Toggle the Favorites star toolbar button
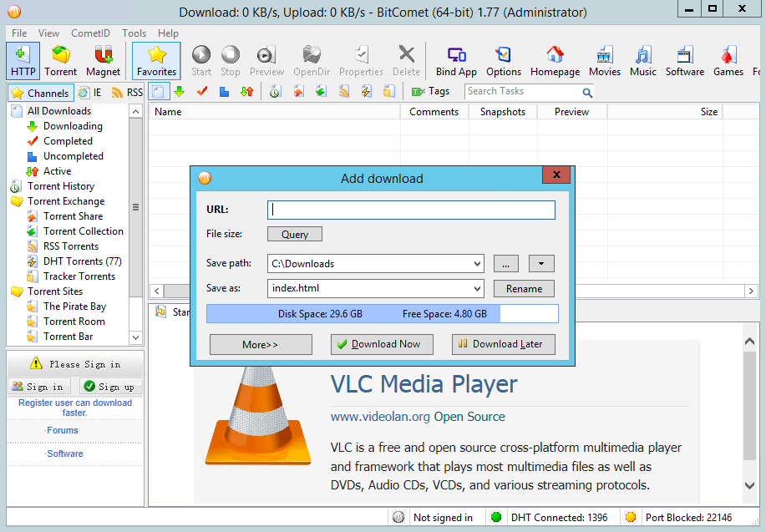Image resolution: width=766 pixels, height=532 pixels. 156,61
